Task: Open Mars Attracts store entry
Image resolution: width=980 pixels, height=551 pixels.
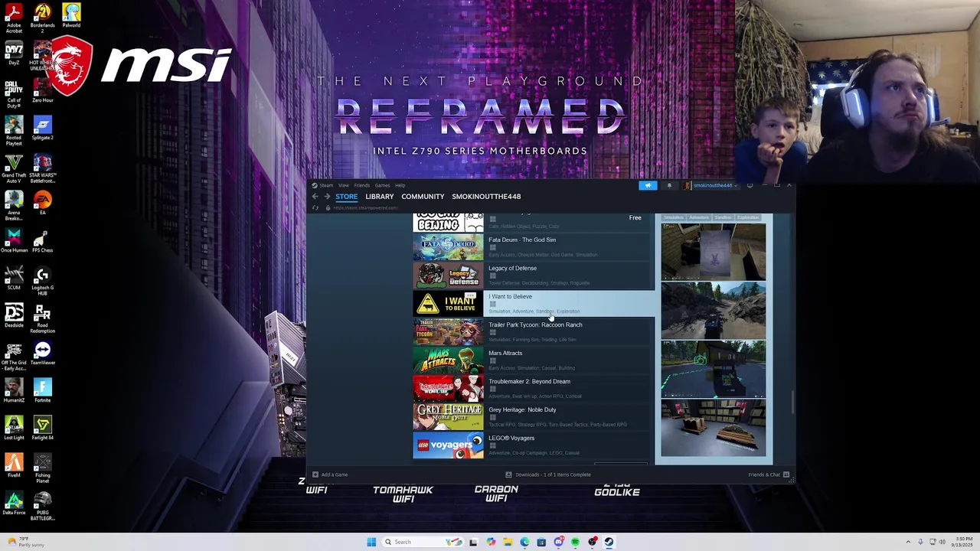Action: pos(534,360)
